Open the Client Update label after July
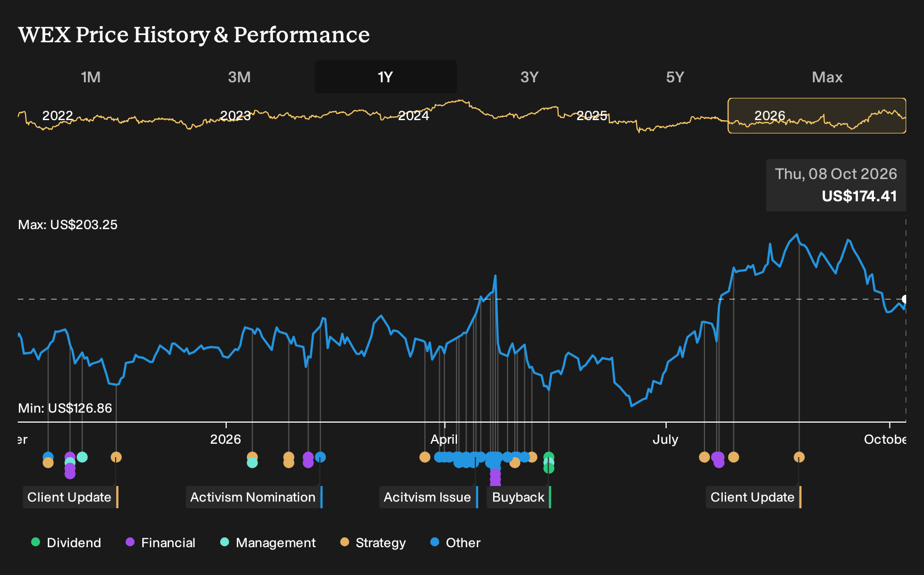 pos(754,497)
